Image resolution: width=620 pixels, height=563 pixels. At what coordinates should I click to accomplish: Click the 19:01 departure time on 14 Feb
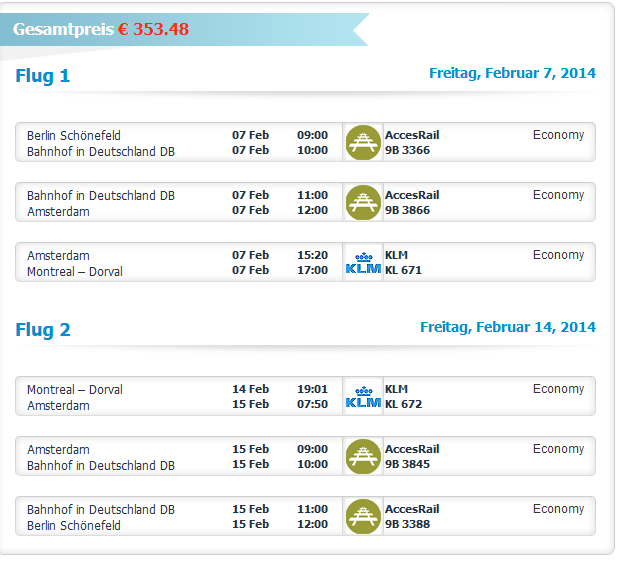click(312, 389)
